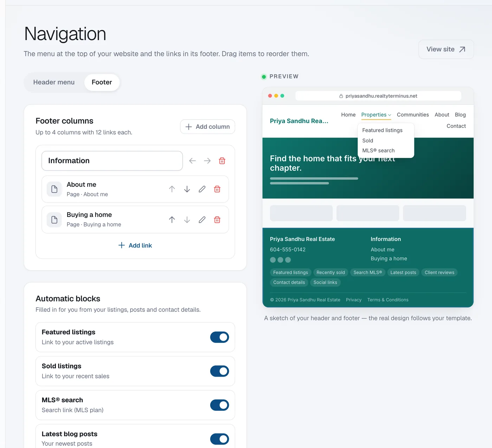Screen dimensions: 492x448
Task: Turn off Latest blog posts toggle
Action: click(220, 439)
